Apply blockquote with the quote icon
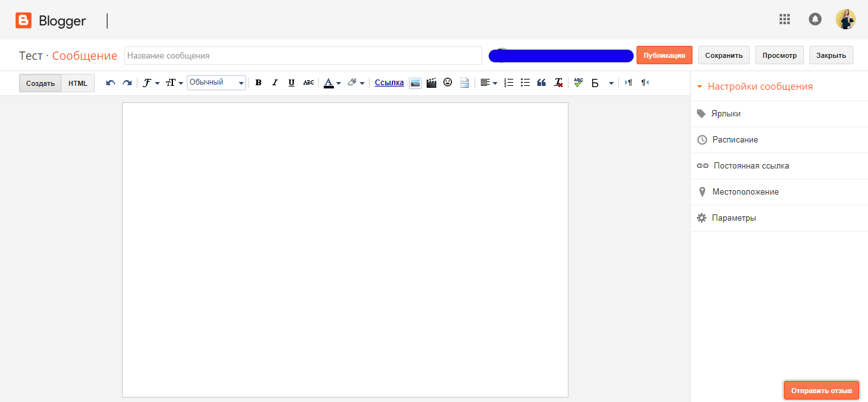Viewport: 868px width, 402px height. [x=542, y=83]
